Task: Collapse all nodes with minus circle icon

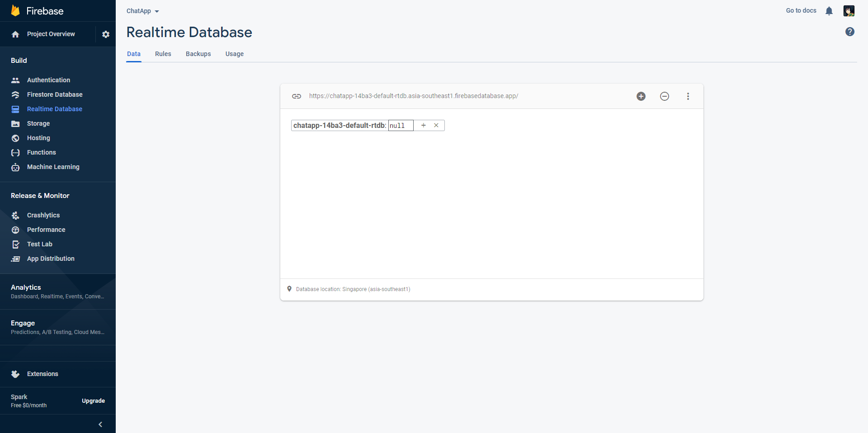Action: (665, 96)
